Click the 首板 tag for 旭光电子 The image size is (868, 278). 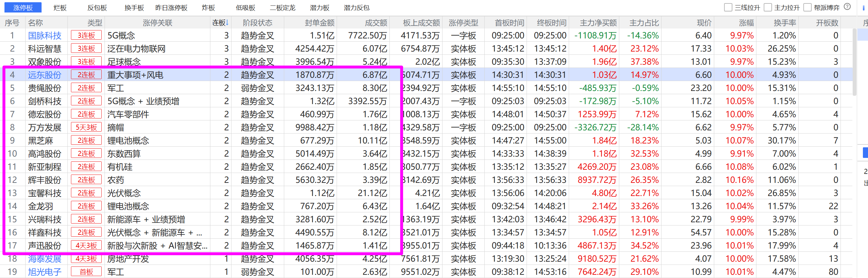point(86,272)
